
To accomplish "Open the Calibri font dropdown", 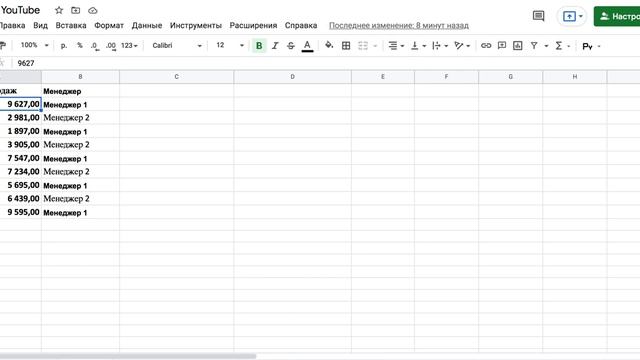I will tap(177, 45).
